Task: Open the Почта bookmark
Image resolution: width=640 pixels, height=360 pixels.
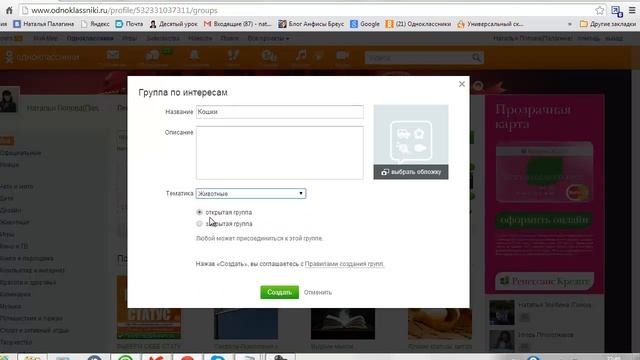Action: pos(129,24)
